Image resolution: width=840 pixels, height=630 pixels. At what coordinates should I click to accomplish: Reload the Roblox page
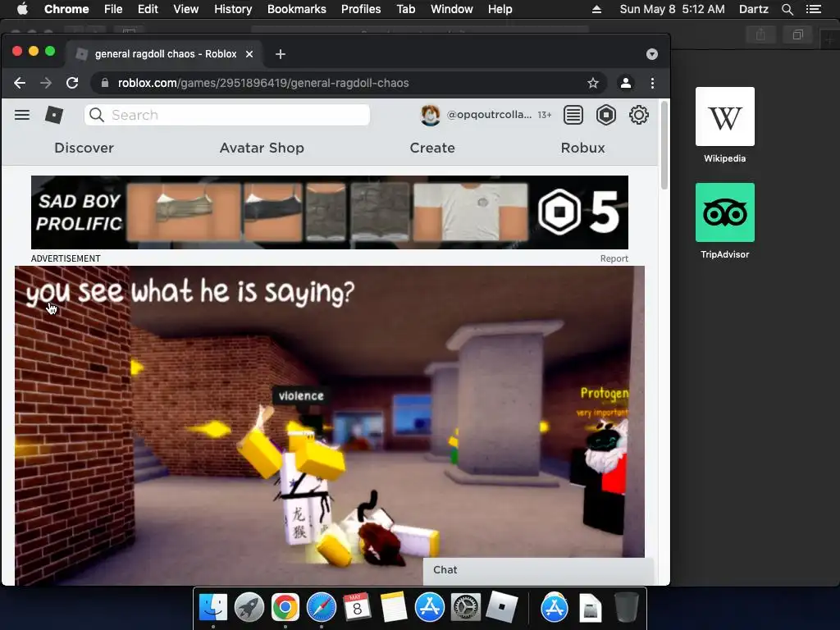[x=72, y=83]
